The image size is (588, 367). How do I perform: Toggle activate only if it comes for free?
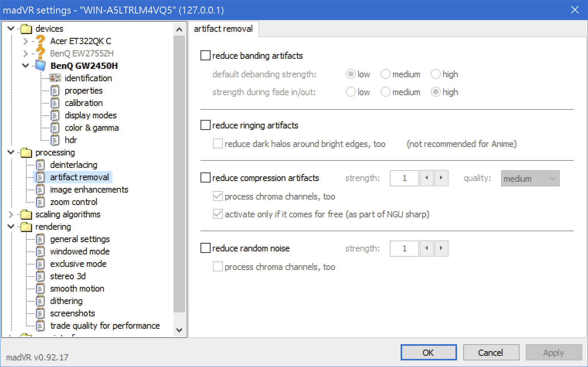(x=218, y=214)
